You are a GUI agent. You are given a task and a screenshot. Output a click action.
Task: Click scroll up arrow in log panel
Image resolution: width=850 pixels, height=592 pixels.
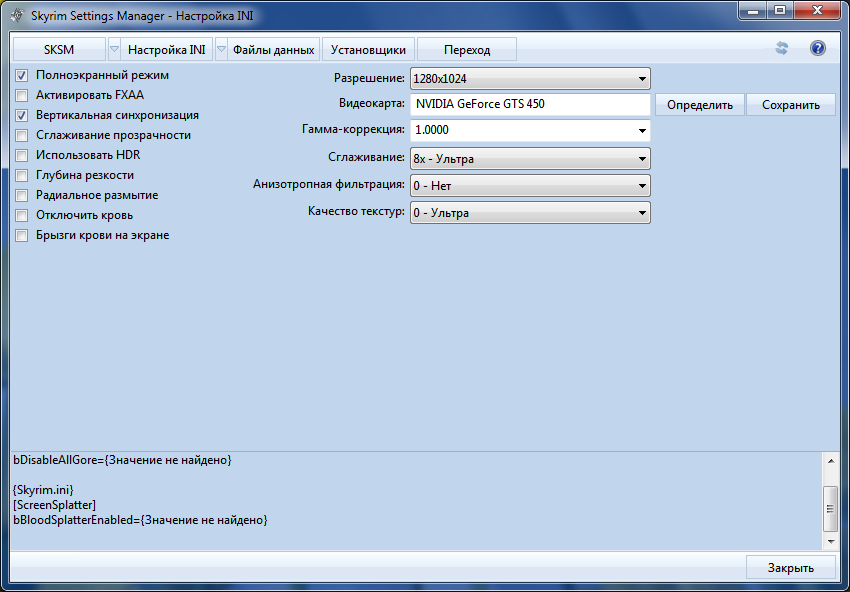(829, 460)
